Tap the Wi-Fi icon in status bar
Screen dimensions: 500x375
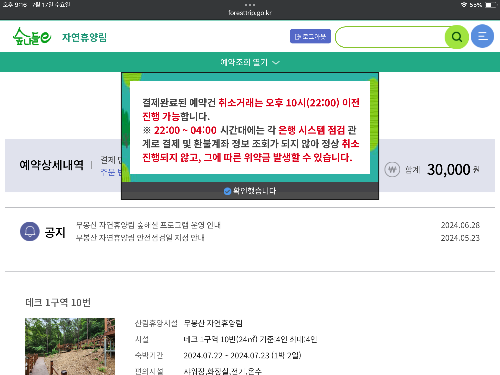point(464,5)
